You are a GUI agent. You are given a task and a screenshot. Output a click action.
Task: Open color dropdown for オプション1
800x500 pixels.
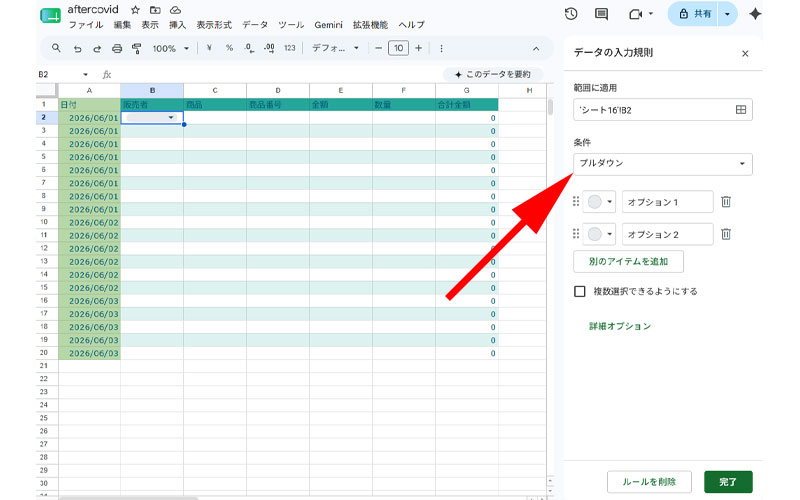pyautogui.click(x=599, y=202)
